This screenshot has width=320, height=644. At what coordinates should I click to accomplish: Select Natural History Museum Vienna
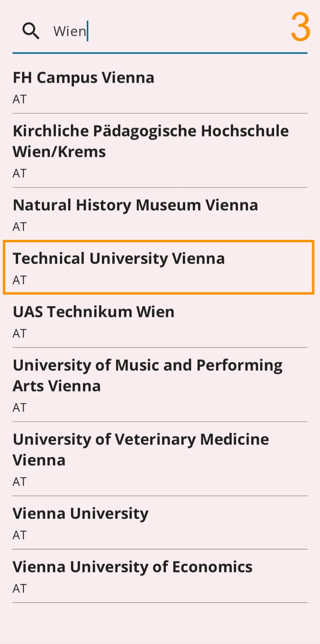pos(160,215)
